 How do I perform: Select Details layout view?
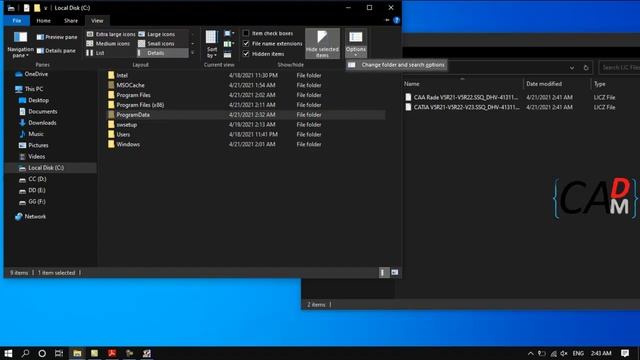(x=162, y=53)
